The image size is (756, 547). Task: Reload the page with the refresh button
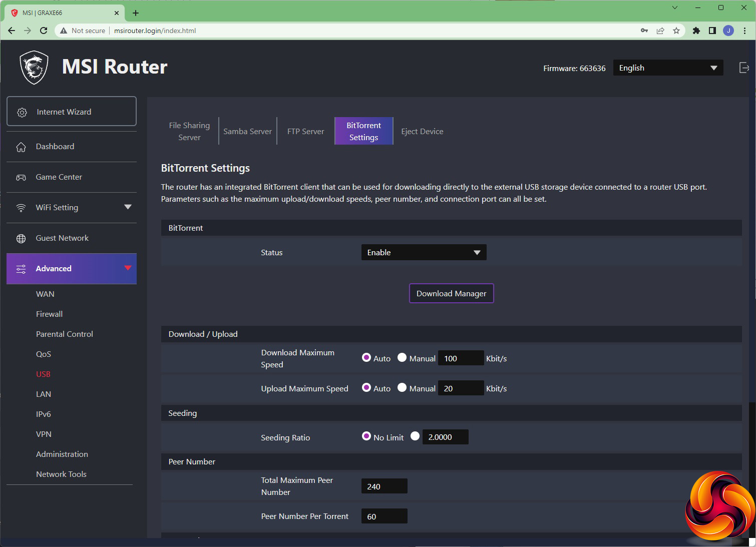pos(44,31)
